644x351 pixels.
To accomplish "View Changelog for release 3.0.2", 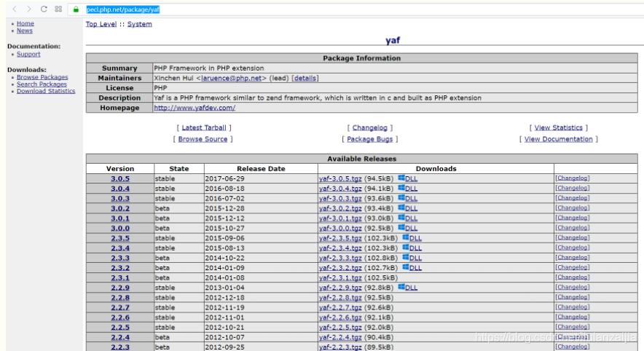I will pyautogui.click(x=573, y=208).
